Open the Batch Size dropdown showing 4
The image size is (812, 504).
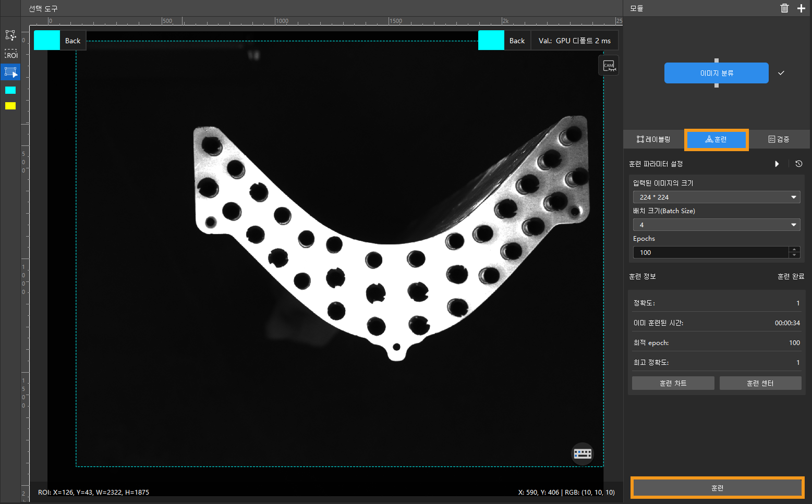coord(716,225)
